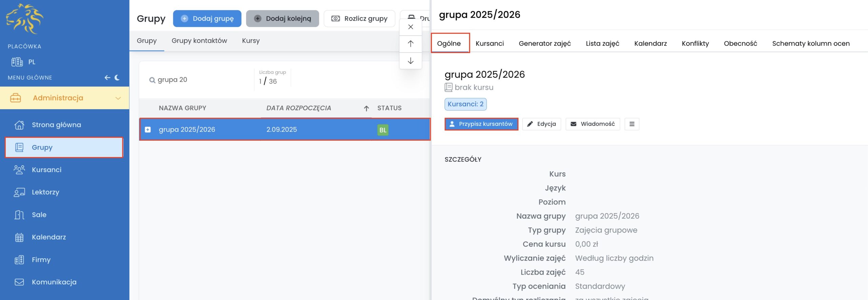Open the Generator zajęć tab

(545, 43)
